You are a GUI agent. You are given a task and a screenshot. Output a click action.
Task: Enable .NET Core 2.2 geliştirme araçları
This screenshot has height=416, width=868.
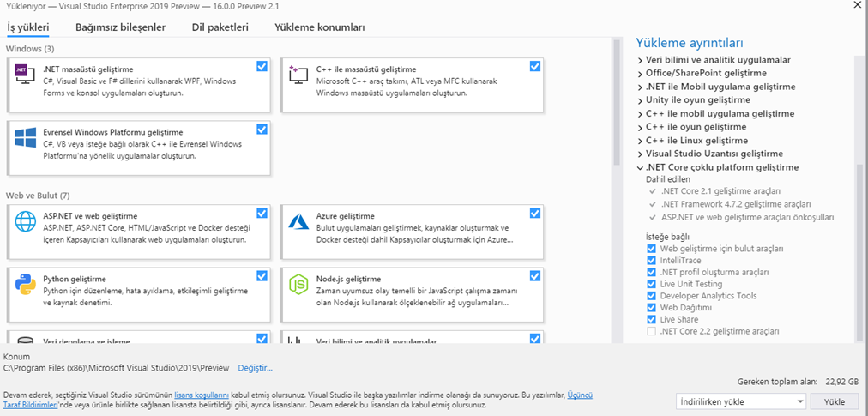[652, 331]
